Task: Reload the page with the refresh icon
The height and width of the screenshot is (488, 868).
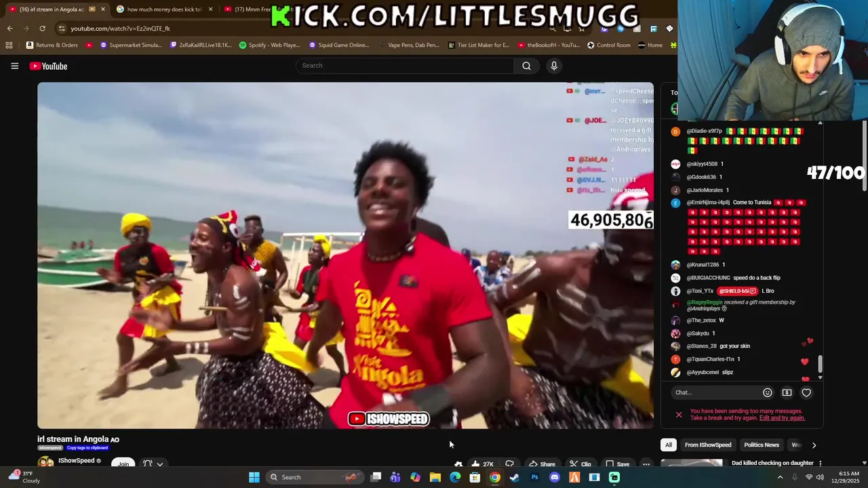Action: pyautogui.click(x=42, y=28)
